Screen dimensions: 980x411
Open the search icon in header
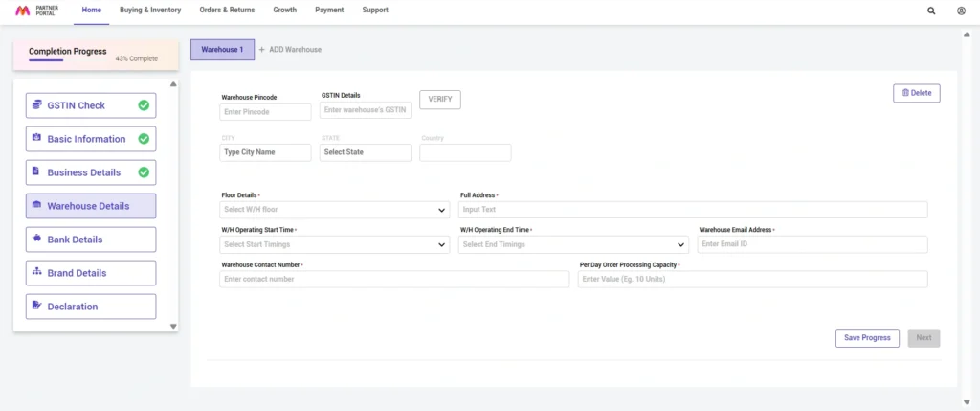pyautogui.click(x=931, y=11)
